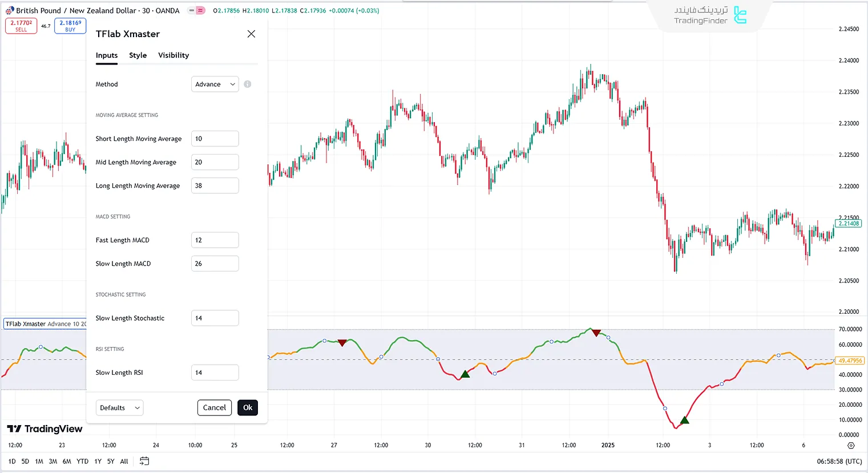The width and height of the screenshot is (868, 473).
Task: Open the UTC timezone selector
Action: click(x=839, y=462)
